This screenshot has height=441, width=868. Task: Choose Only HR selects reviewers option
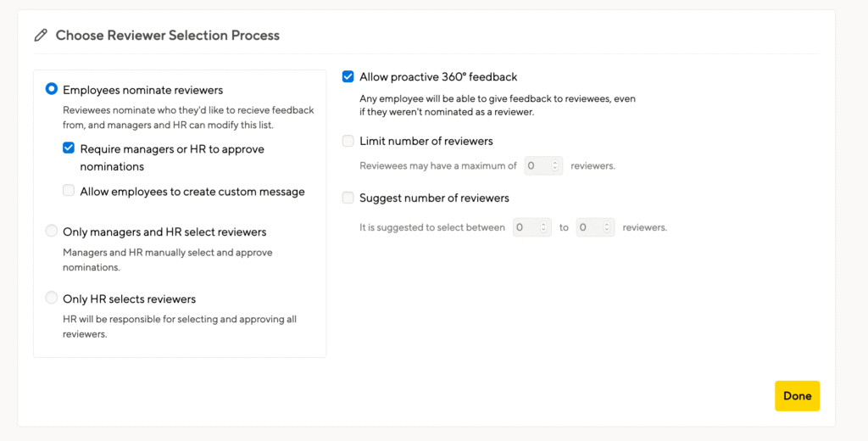click(52, 298)
